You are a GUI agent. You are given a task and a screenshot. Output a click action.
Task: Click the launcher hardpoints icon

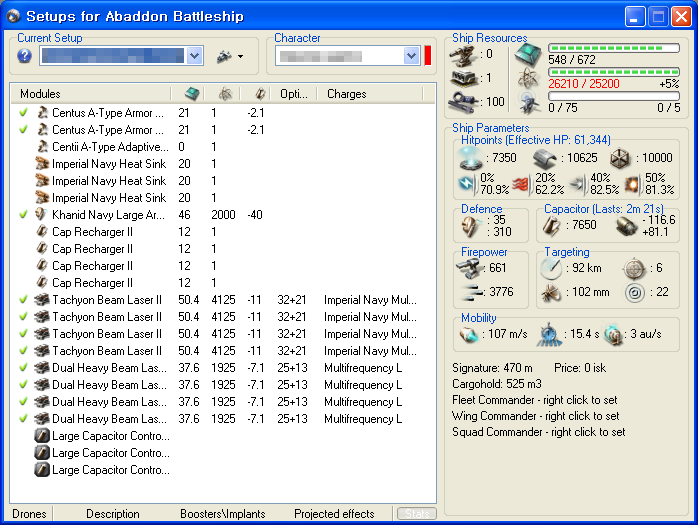tap(463, 78)
